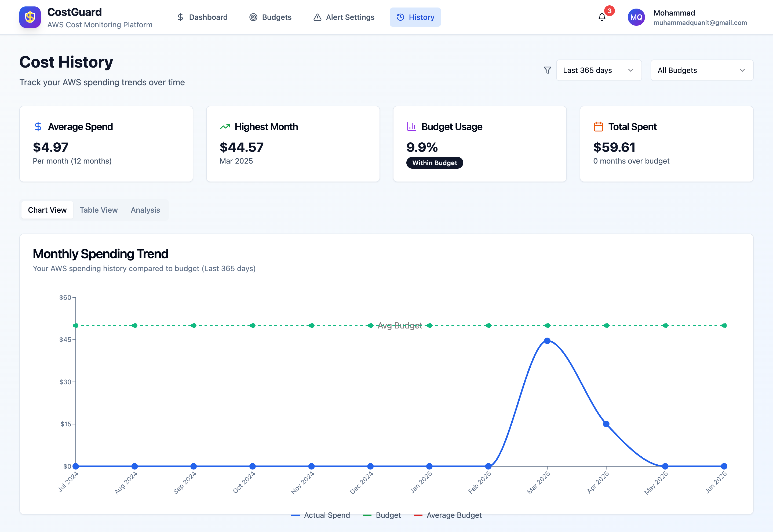Open the notifications bell icon

click(602, 17)
